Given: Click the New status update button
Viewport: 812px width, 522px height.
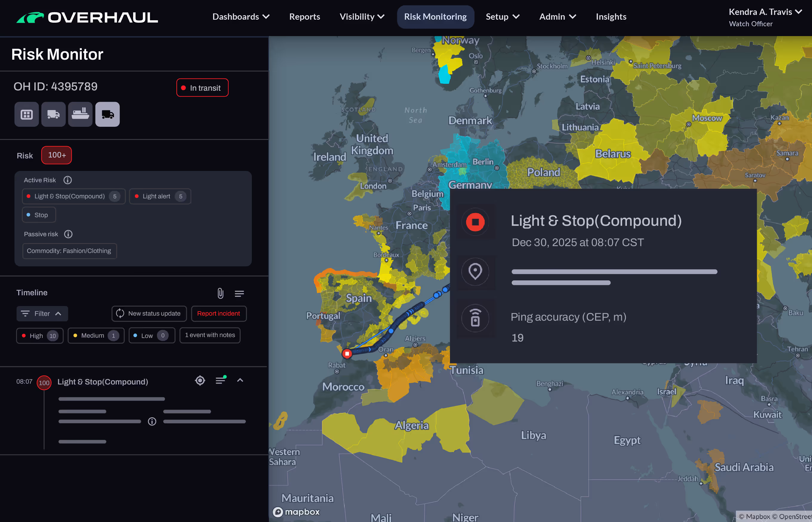Looking at the screenshot, I should [x=149, y=313].
